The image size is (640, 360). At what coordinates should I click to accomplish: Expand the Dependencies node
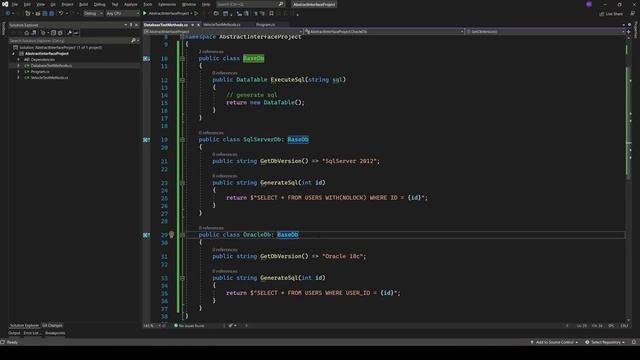click(x=18, y=60)
